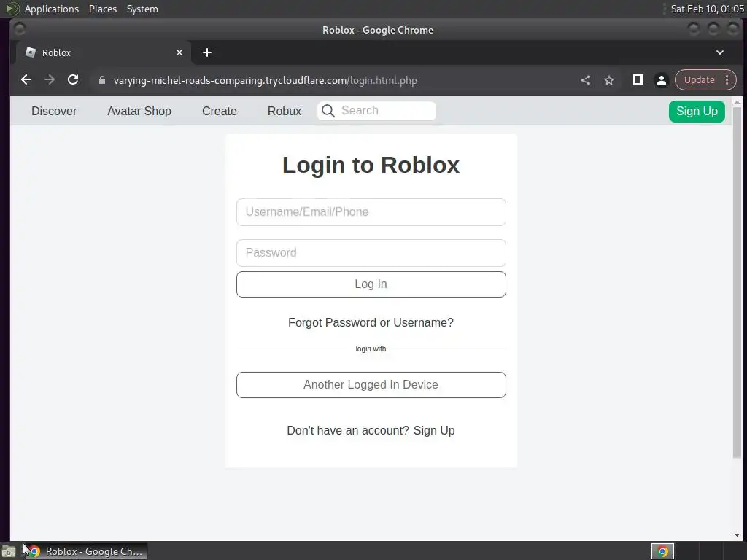Open the Places menu
Image resolution: width=747 pixels, height=560 pixels.
point(103,9)
